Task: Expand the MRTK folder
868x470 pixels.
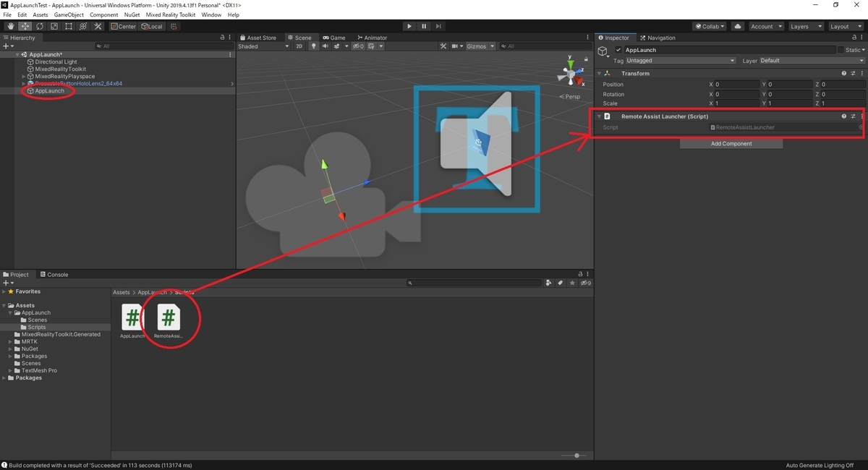Action: coord(11,341)
